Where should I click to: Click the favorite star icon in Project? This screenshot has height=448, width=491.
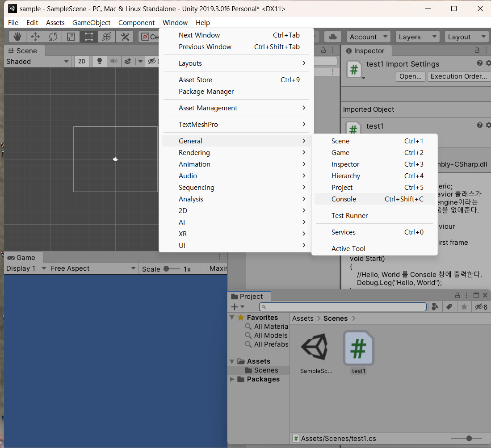click(464, 307)
